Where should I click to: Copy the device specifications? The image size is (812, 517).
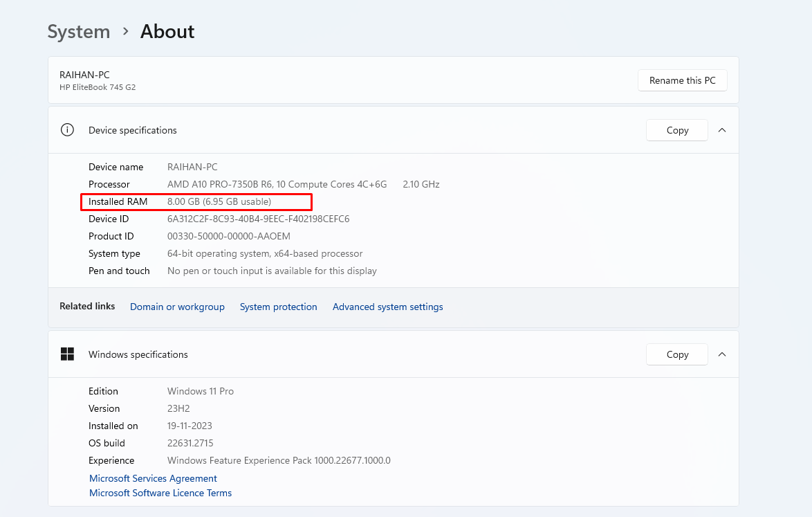[676, 130]
